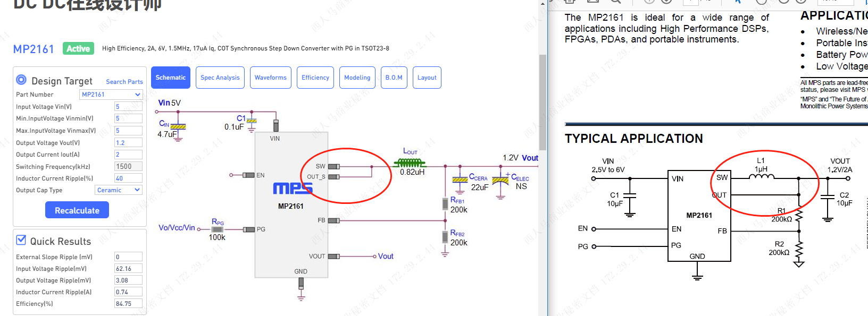This screenshot has height=316, width=868.
Task: Click the Vo/Vcc/Vin terminal label
Action: click(x=177, y=228)
